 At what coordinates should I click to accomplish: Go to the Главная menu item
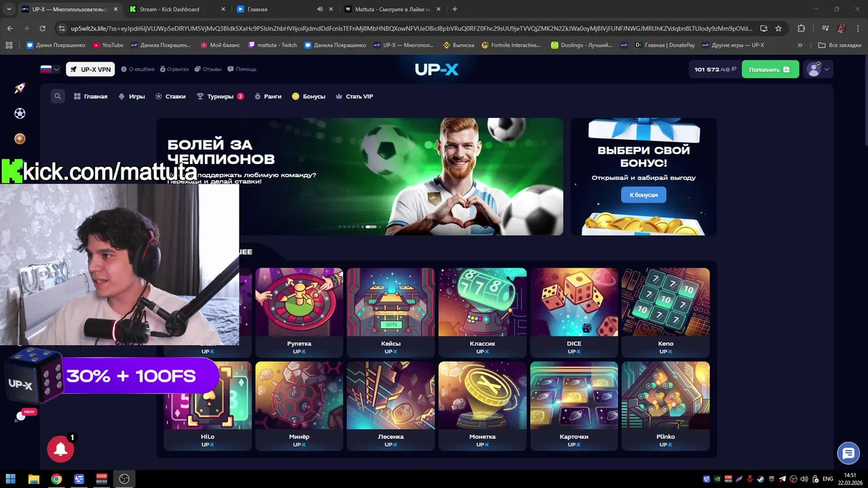(x=91, y=96)
